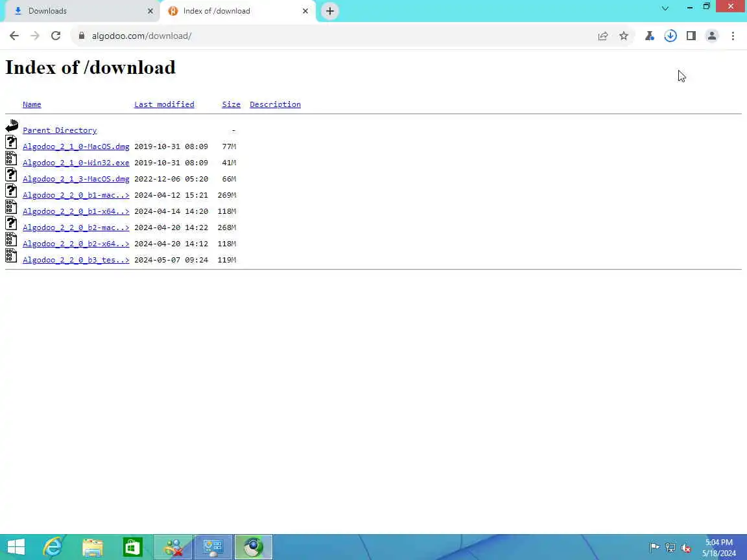The height and width of the screenshot is (560, 747).
Task: Open the control panel taskbar app
Action: pos(213,547)
